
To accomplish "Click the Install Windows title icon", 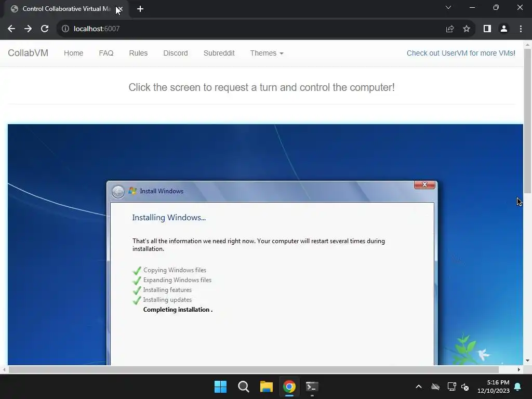I will 132,191.
